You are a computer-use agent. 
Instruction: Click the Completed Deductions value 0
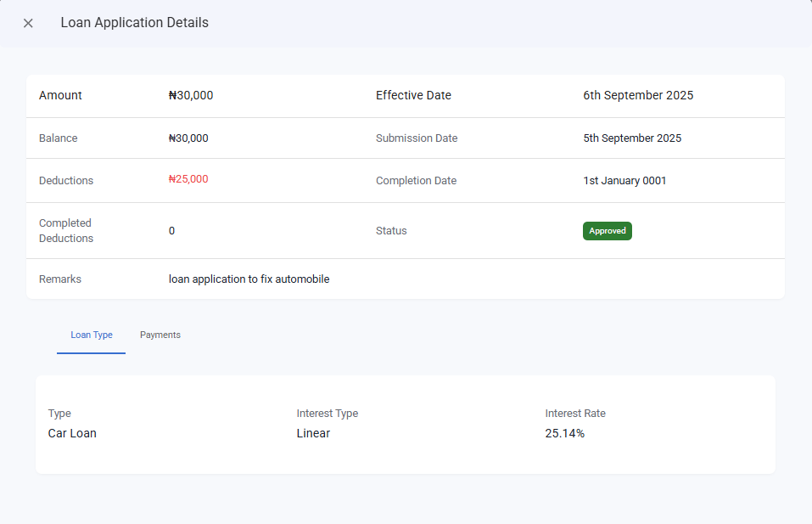coord(171,231)
